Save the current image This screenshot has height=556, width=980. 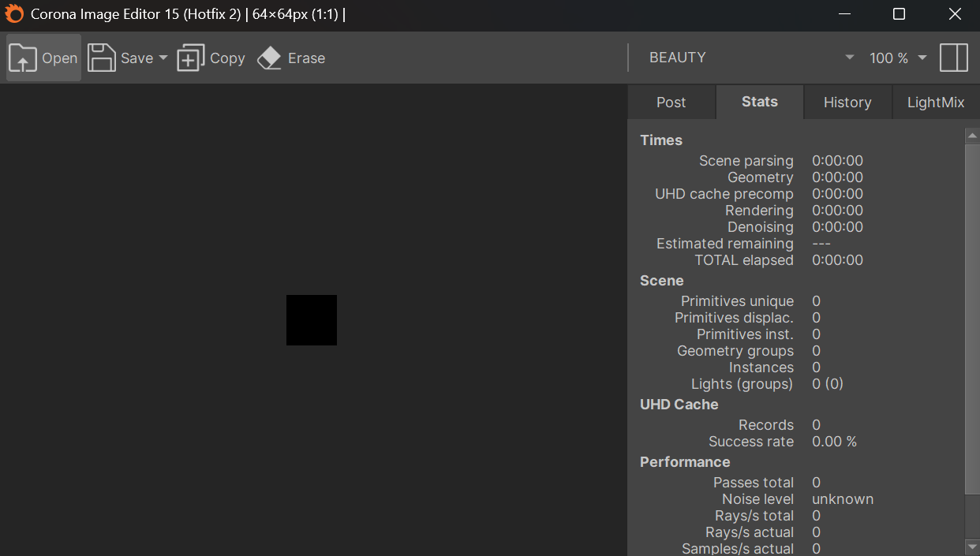pos(121,58)
